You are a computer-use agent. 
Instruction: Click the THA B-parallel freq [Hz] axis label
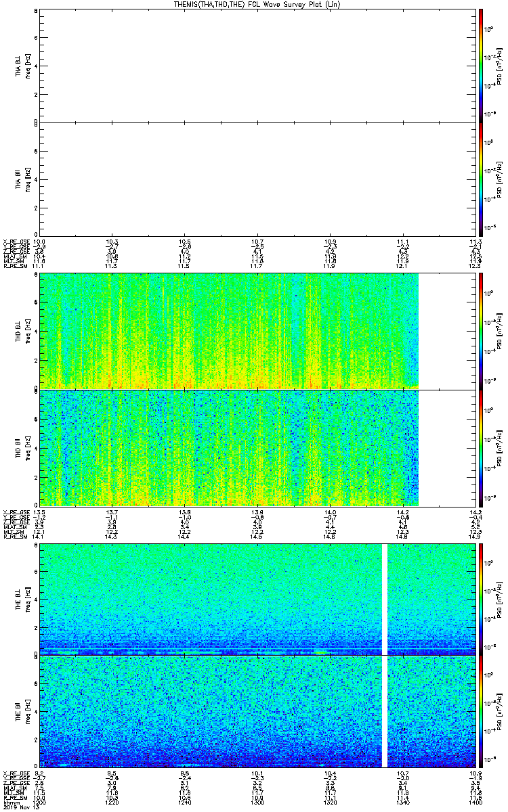(x=28, y=179)
